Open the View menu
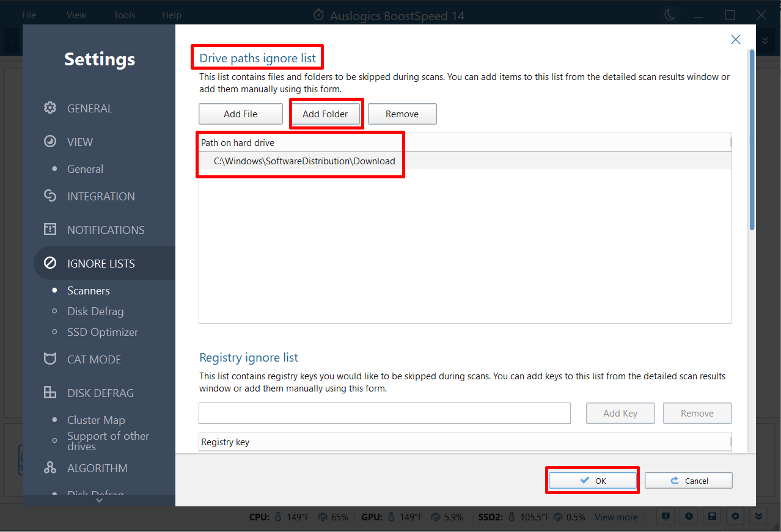Image resolution: width=781 pixels, height=532 pixels. 76,15
